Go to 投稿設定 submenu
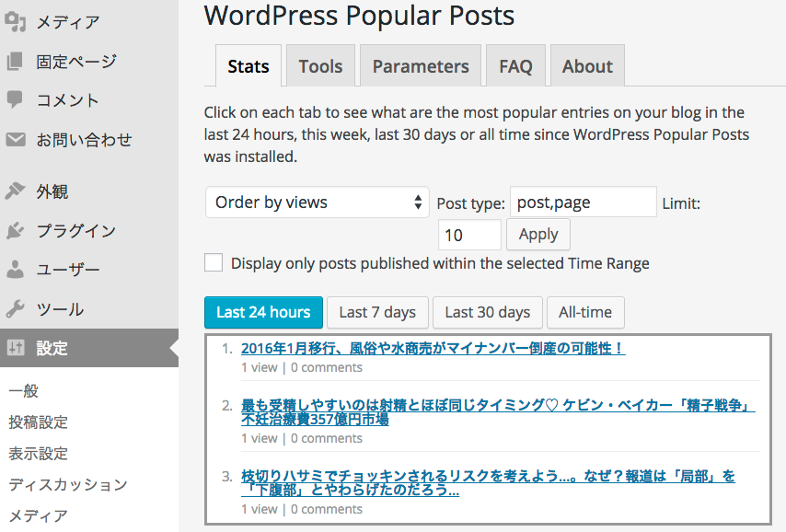The height and width of the screenshot is (532, 786). coord(38,422)
